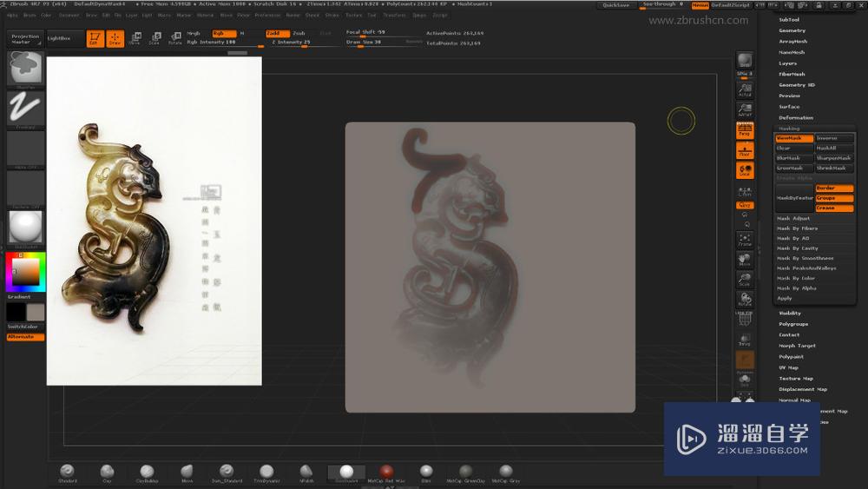Choose the ClayBuildup brush
This screenshot has height=489, width=868.
click(x=147, y=472)
